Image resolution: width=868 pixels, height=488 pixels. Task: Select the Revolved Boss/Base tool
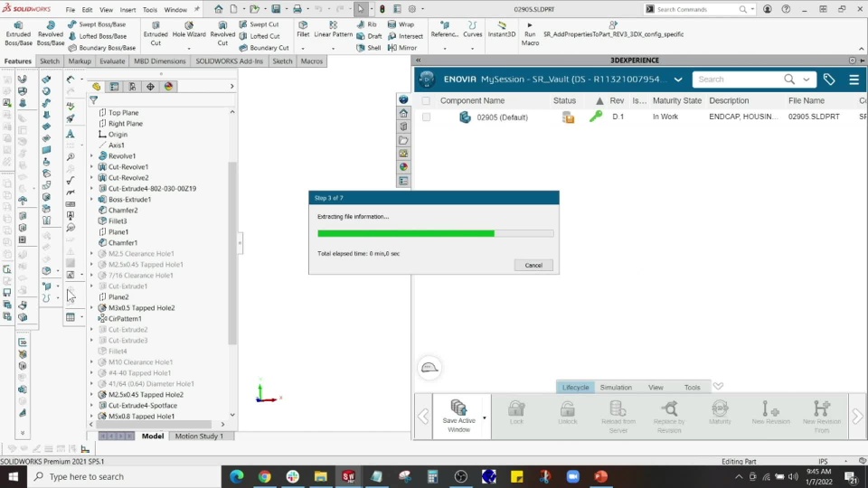pyautogui.click(x=51, y=33)
